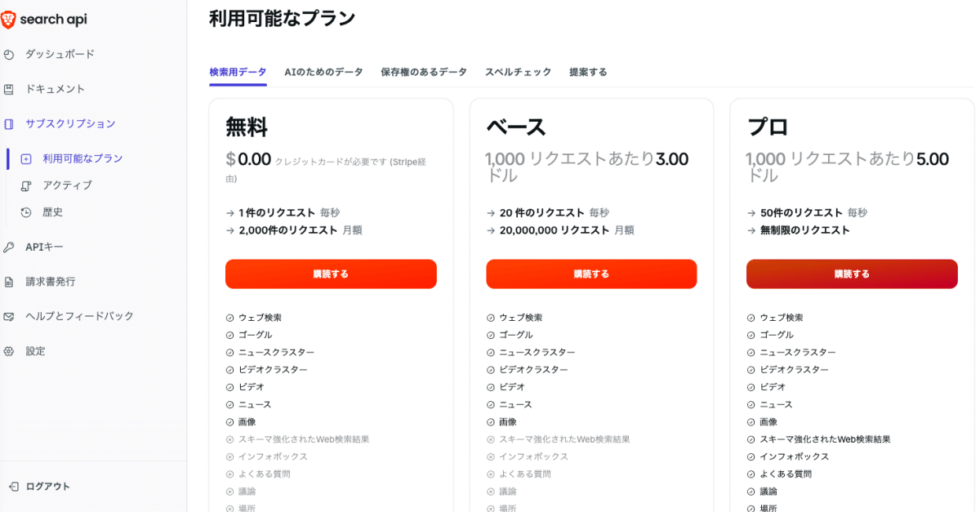The height and width of the screenshot is (512, 980).
Task: Switch to the AIのためのデータ tab
Action: 323,72
